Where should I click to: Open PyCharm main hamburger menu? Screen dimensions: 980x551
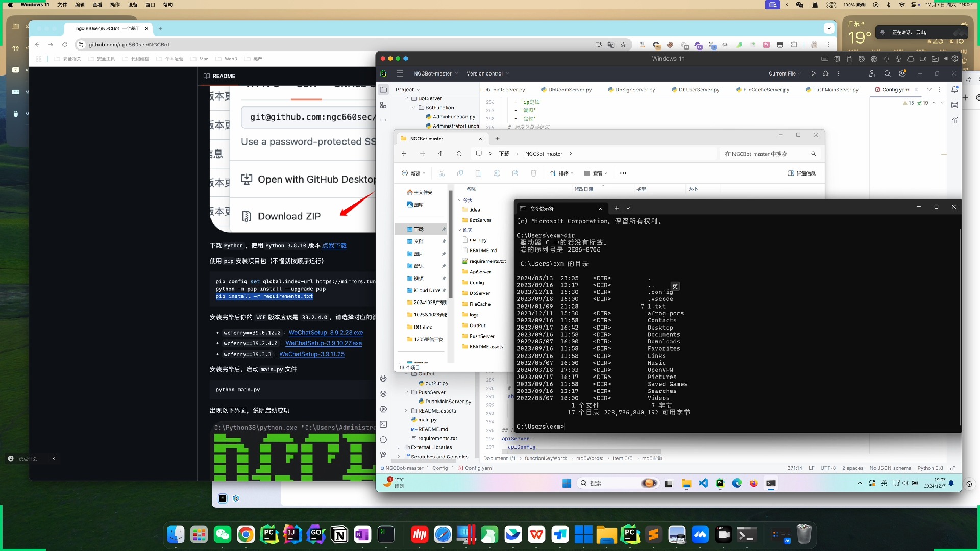pyautogui.click(x=400, y=73)
